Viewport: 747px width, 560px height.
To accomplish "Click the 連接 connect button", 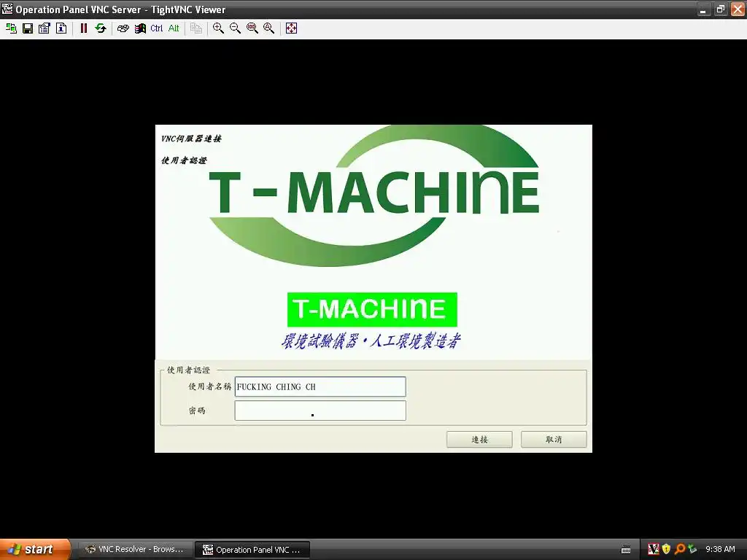I will click(479, 439).
